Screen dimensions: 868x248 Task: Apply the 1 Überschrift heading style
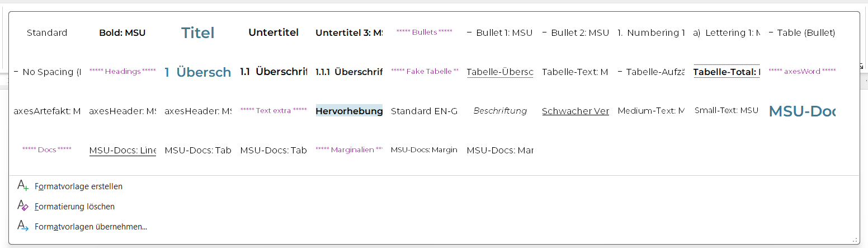click(x=198, y=72)
